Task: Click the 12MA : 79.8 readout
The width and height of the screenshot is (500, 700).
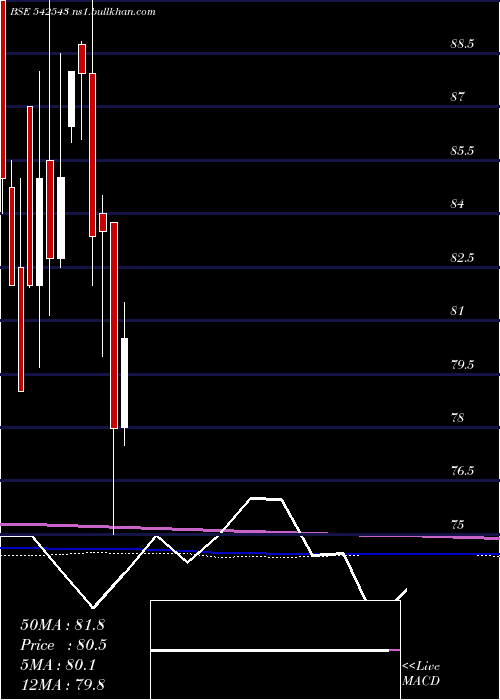Action: point(62,685)
